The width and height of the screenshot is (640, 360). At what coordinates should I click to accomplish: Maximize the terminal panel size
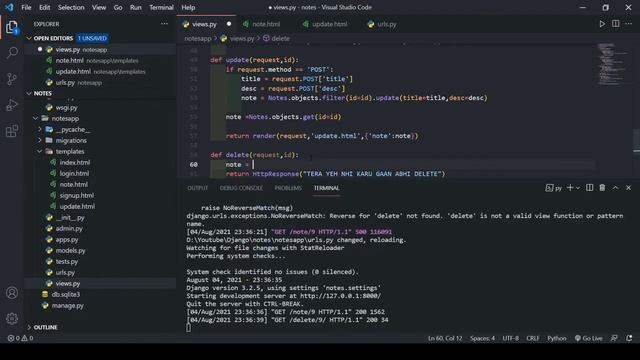(x=616, y=188)
